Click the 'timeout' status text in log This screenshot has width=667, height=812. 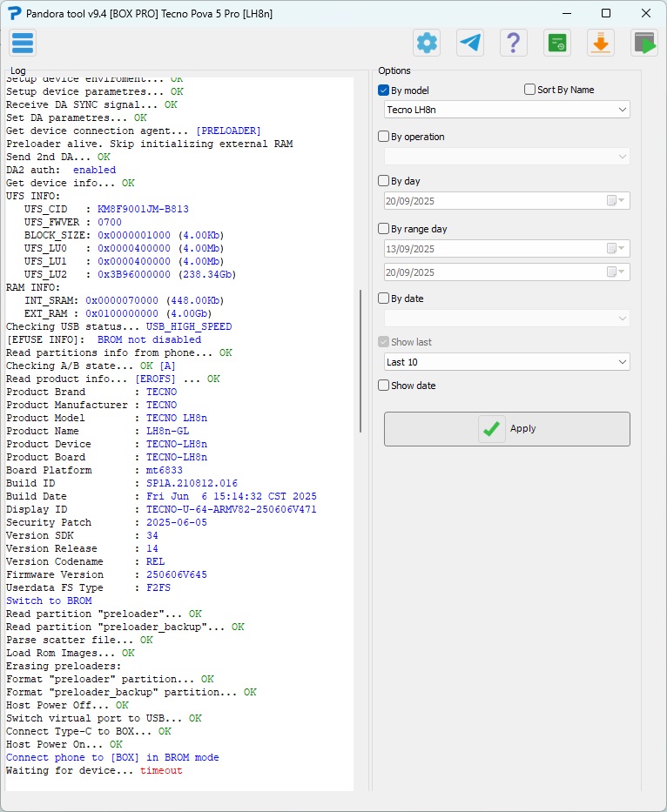[161, 770]
